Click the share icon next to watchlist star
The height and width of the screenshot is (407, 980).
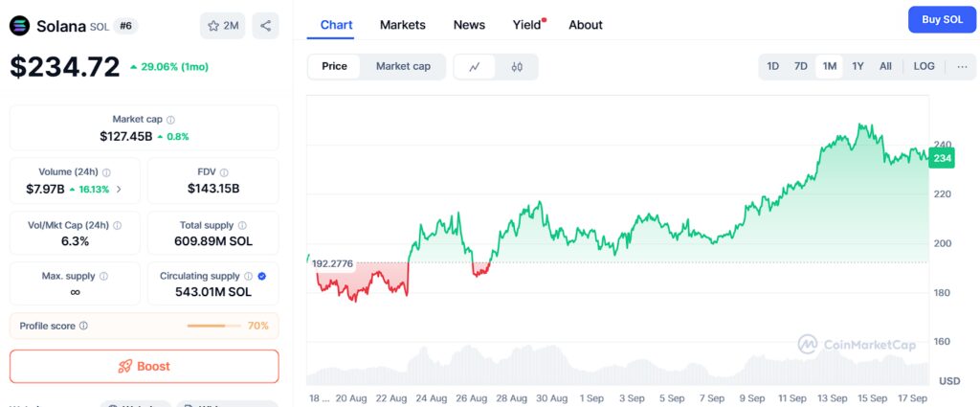tap(265, 26)
